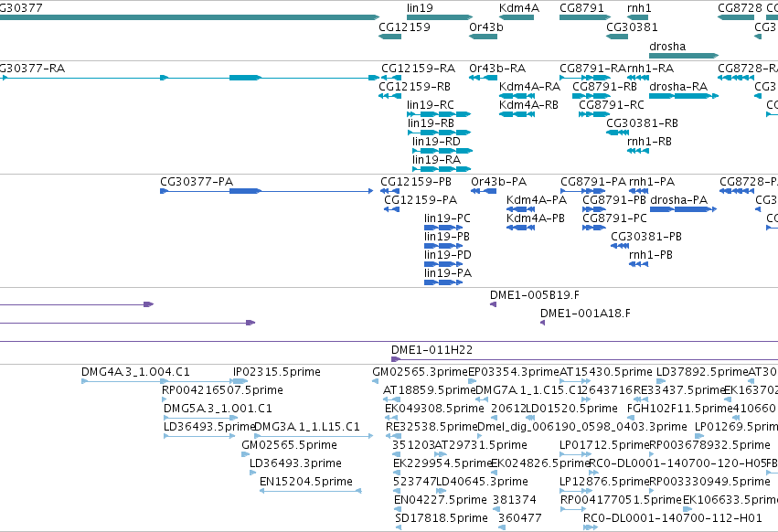Click the drosha-PA protein feature
Screen dimensions: 778x532
pos(683,209)
